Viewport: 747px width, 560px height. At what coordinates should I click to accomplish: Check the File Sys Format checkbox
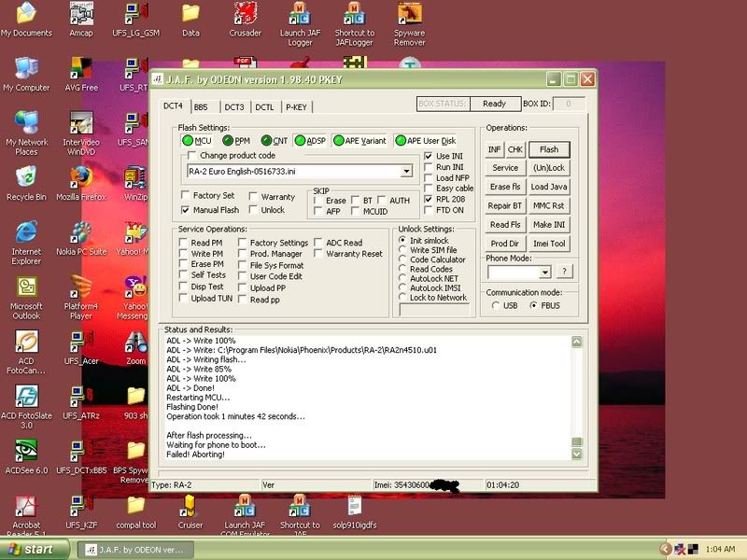(242, 265)
